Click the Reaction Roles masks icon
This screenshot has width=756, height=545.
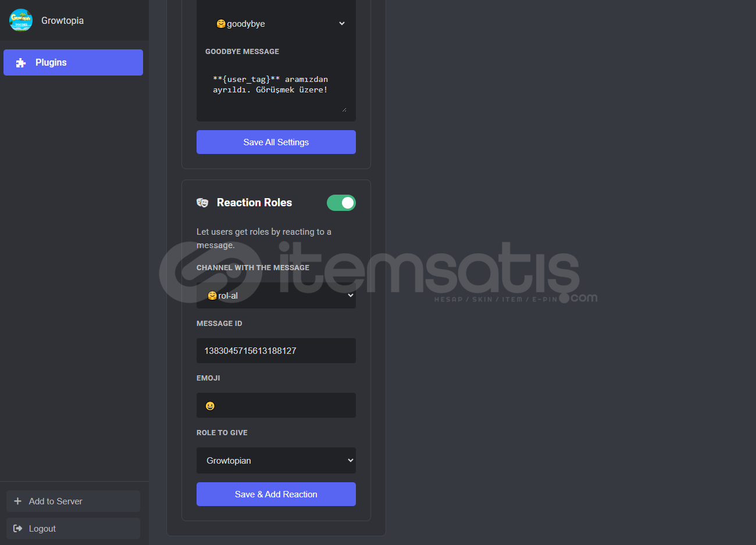[202, 202]
